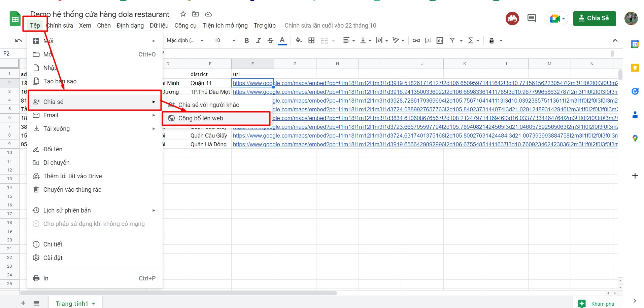Choose Tải xuống menu entry
Image resolution: width=644 pixels, height=308 pixels.
[57, 129]
